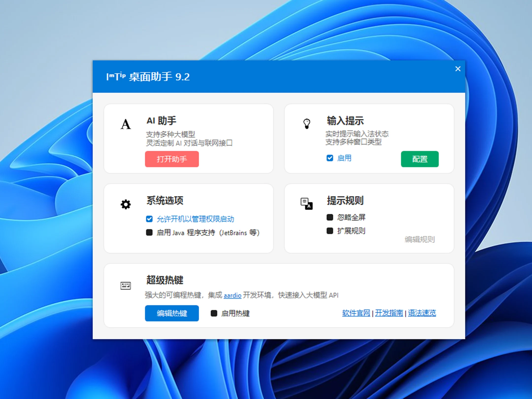This screenshot has height=399, width=532.
Task: Click the 提示规则 translate icon
Action: point(307,204)
